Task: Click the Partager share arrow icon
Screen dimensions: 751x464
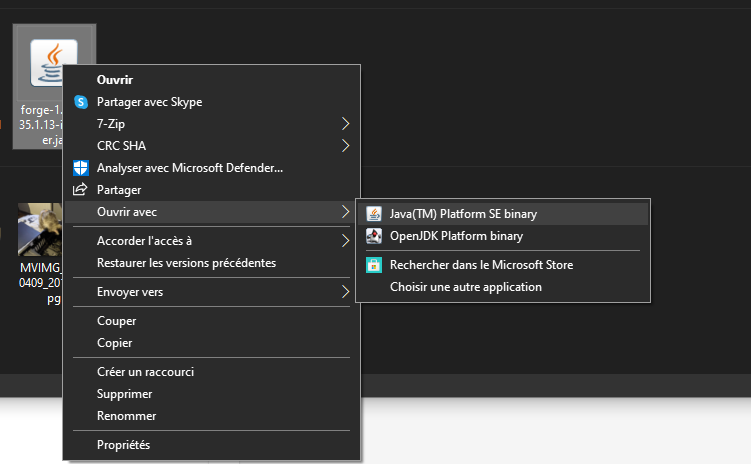Action: [x=81, y=190]
